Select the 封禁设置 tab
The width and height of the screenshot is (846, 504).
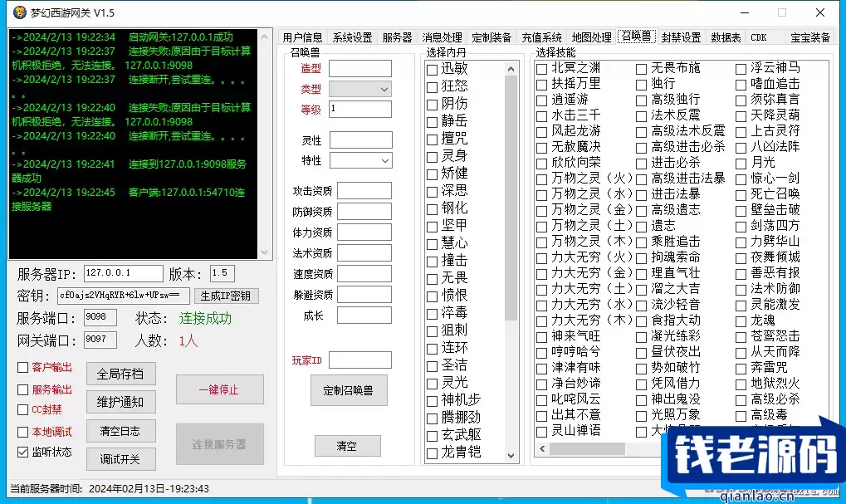[x=681, y=37]
